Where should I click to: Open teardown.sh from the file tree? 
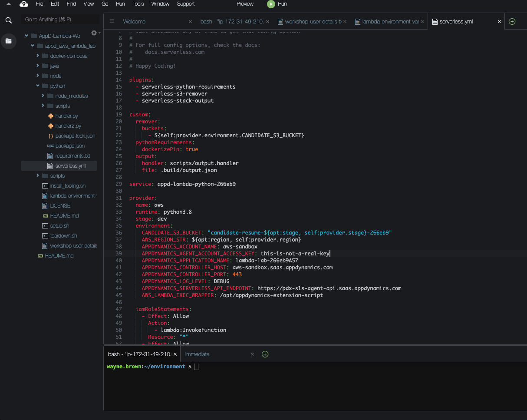point(63,236)
